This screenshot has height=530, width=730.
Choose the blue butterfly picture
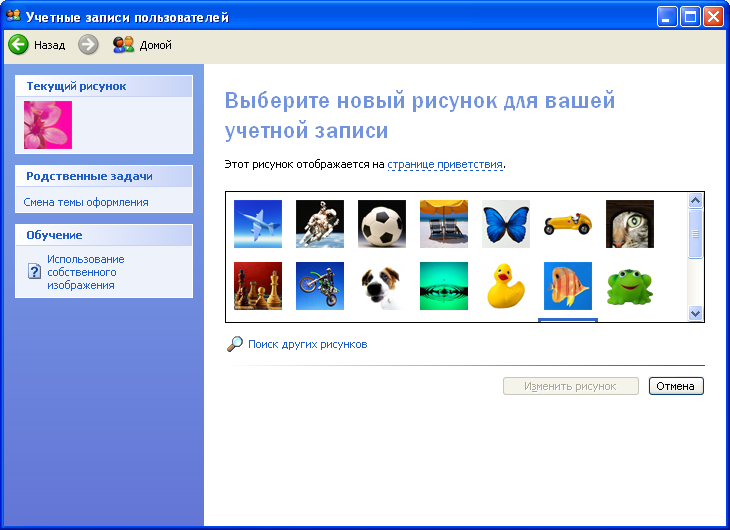tap(506, 224)
